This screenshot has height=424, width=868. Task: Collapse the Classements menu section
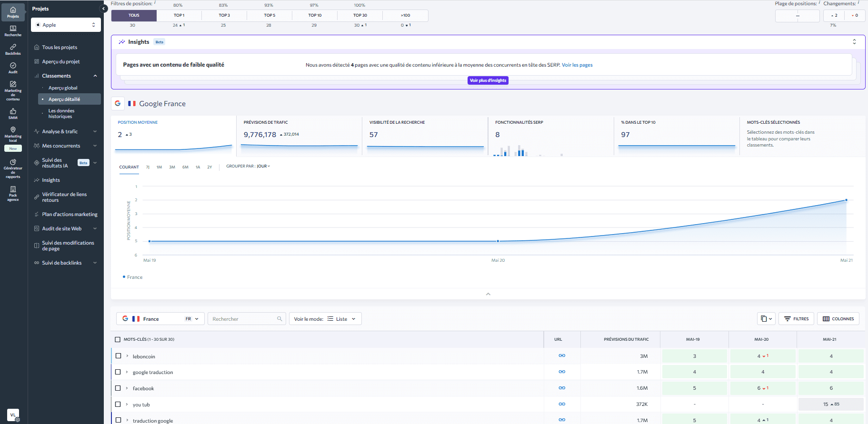(95, 76)
